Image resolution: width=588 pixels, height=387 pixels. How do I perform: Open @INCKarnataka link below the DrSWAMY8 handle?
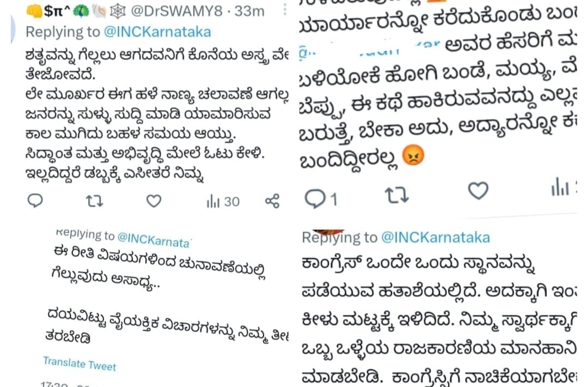point(157,32)
